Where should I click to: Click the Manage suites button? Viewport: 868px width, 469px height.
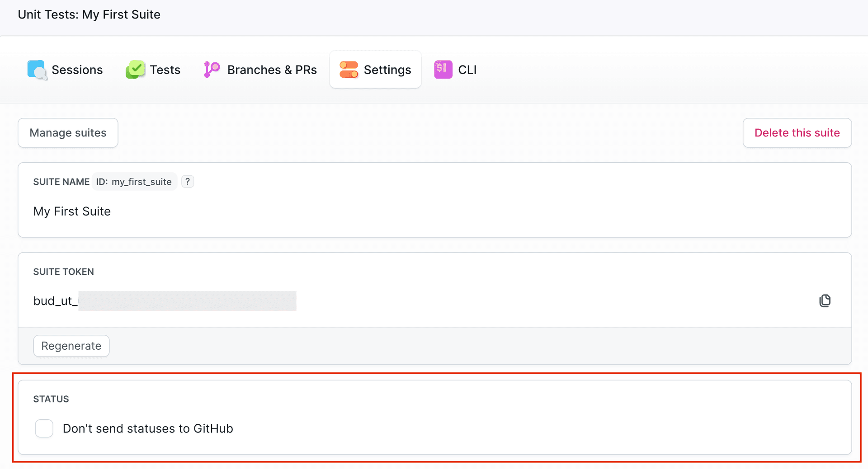click(x=67, y=132)
